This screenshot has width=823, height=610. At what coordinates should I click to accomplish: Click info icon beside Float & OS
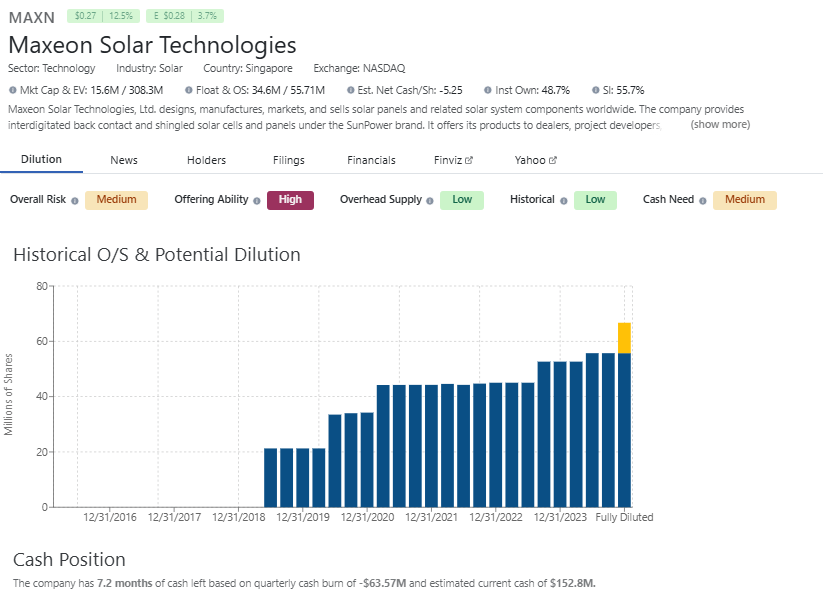click(188, 90)
